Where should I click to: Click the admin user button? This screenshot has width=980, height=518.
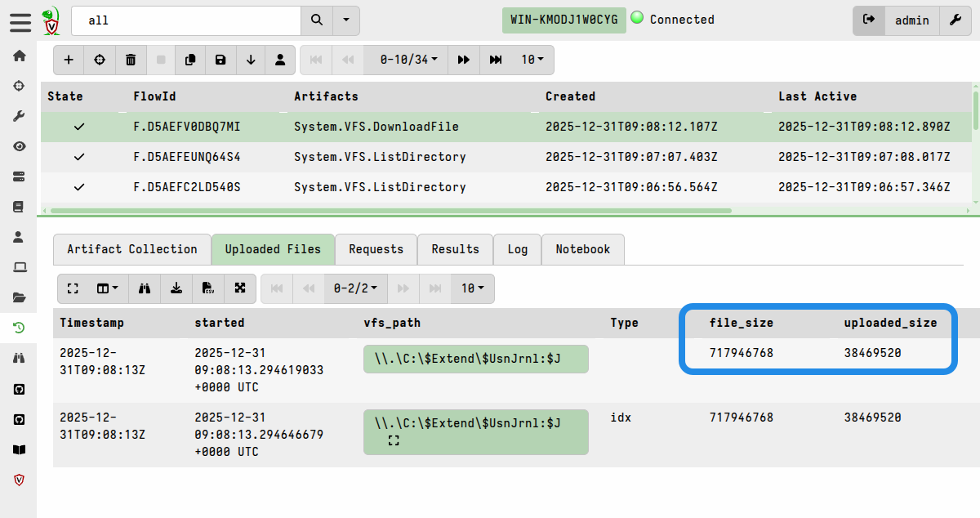click(x=912, y=20)
